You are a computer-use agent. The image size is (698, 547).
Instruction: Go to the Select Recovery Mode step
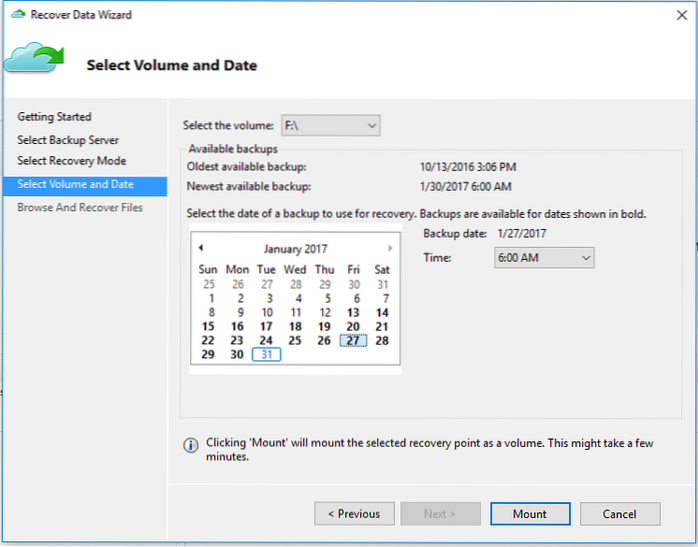coord(71,161)
